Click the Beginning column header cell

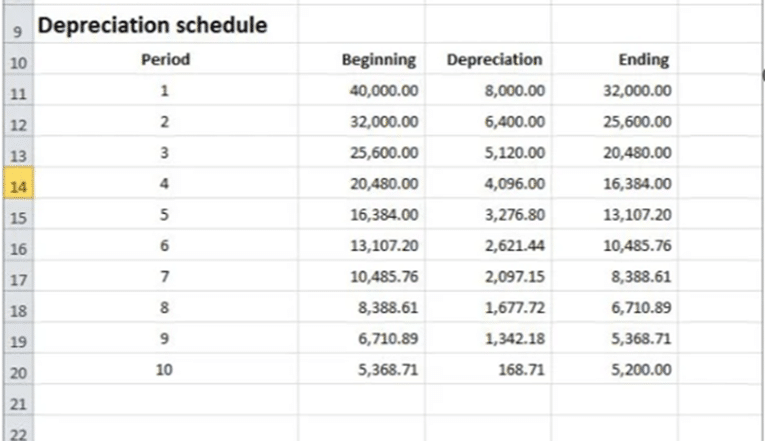[380, 60]
